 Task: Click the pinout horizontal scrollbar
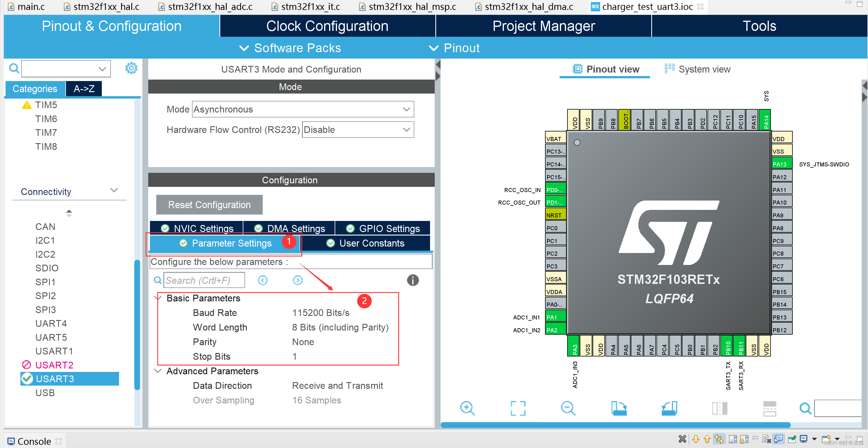coord(615,425)
